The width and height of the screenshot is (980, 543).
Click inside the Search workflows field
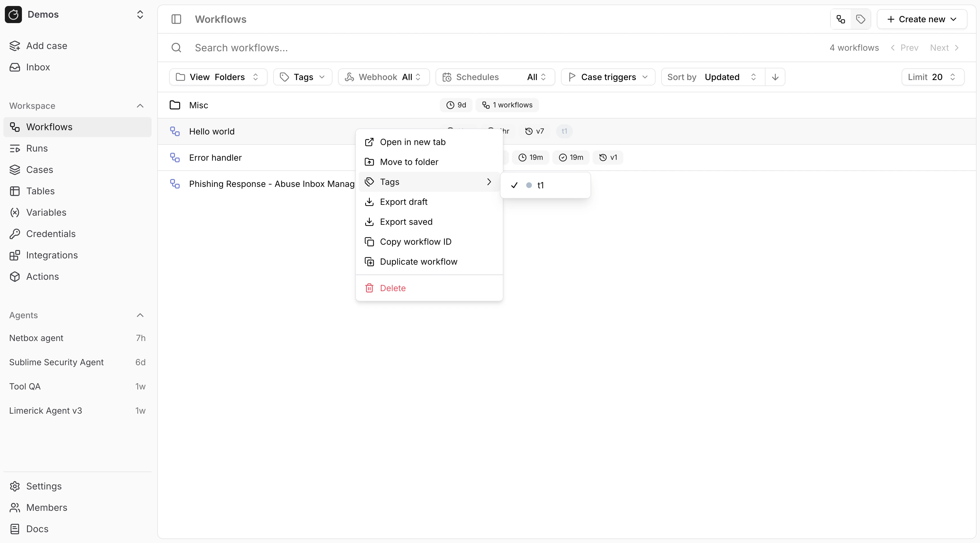click(342, 48)
